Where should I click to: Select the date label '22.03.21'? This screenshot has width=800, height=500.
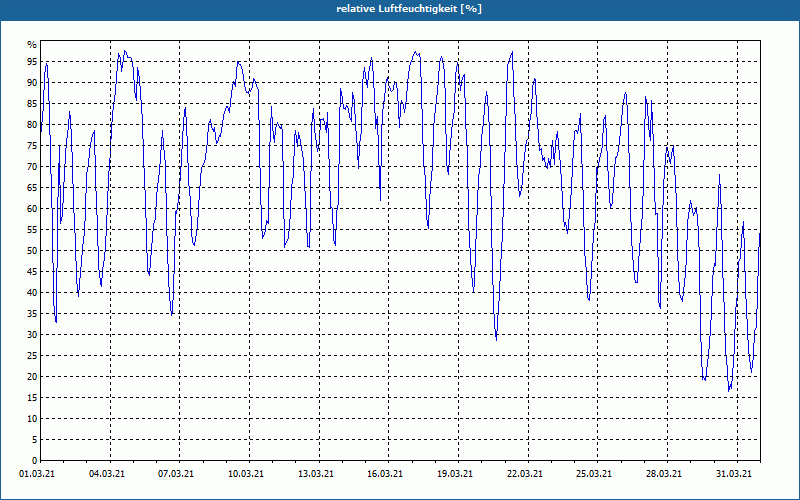click(x=526, y=474)
